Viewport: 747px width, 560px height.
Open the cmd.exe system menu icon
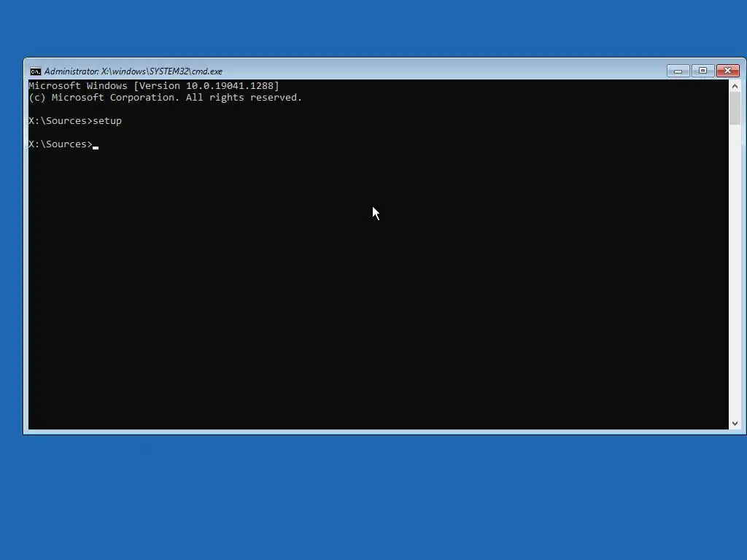pyautogui.click(x=35, y=71)
